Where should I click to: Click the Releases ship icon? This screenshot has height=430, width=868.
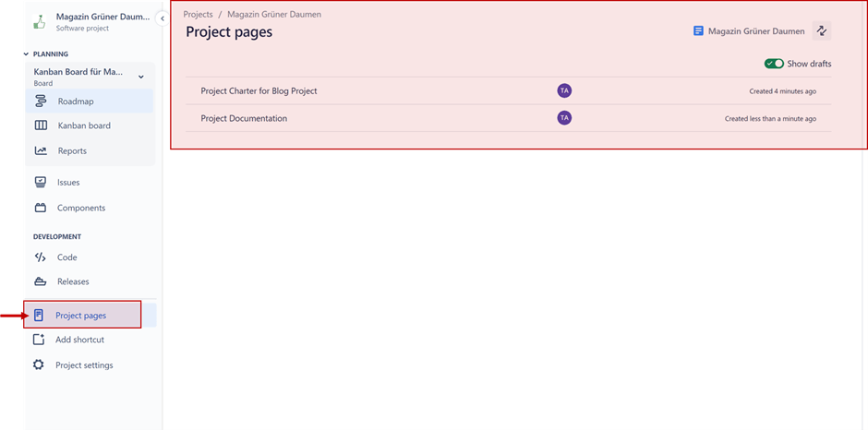[x=40, y=281]
